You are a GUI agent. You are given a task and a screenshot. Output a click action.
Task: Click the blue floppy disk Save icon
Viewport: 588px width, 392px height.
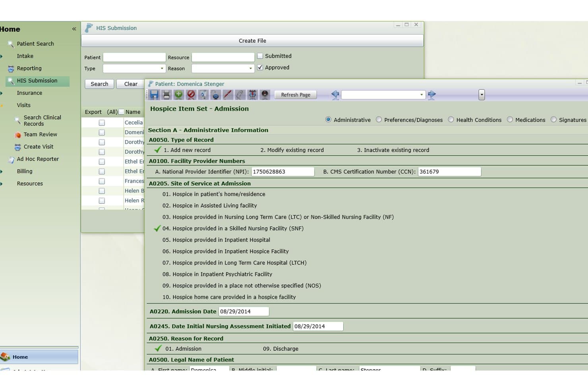coord(154,95)
